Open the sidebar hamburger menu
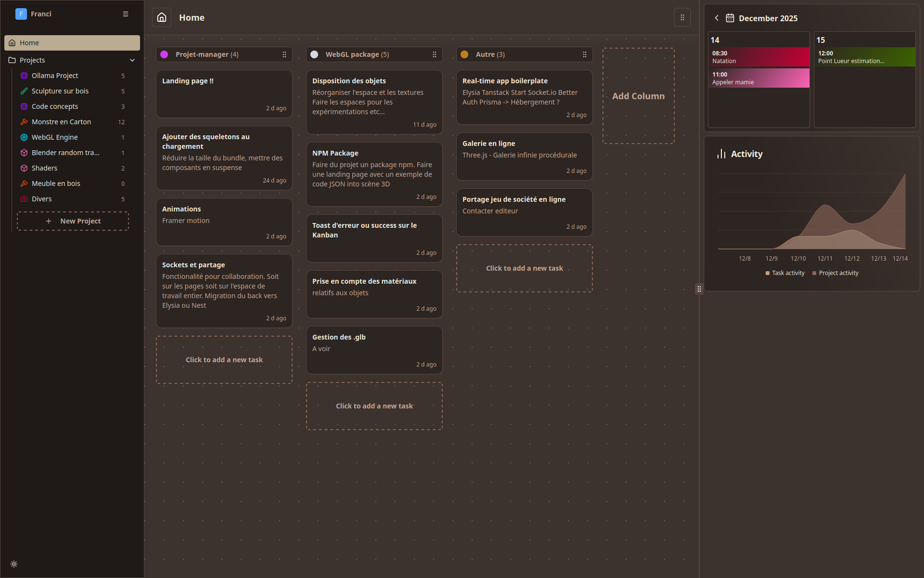 click(125, 14)
